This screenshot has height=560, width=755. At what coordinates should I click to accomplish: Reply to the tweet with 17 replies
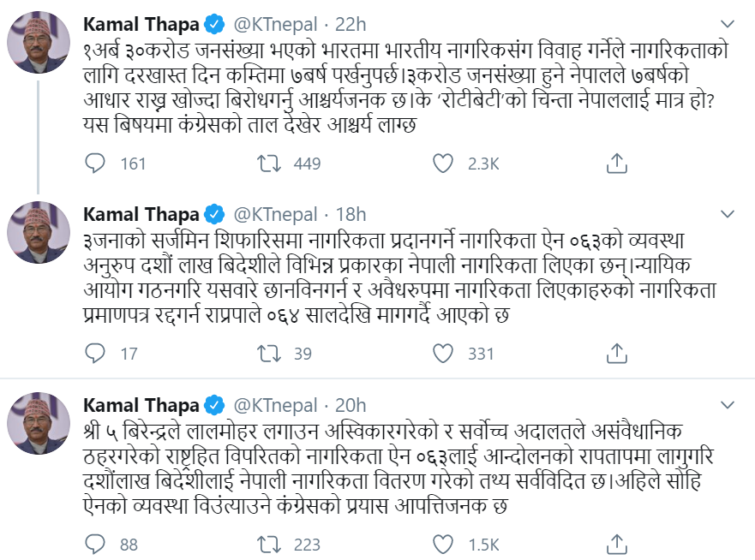click(x=96, y=354)
